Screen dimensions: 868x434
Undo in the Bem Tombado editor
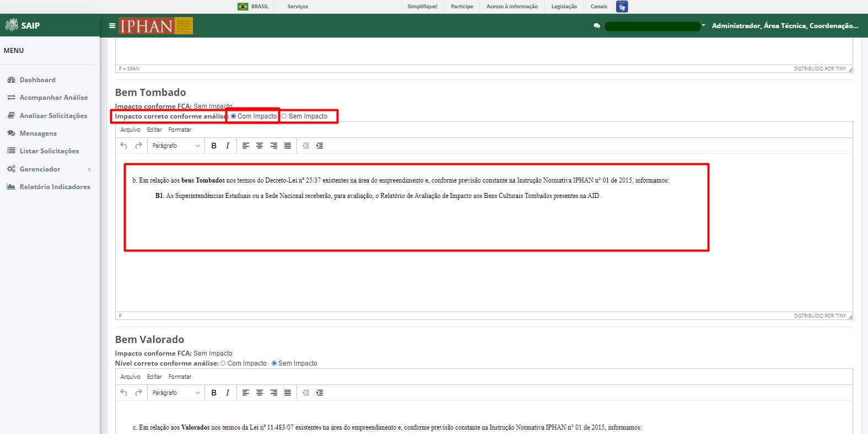124,146
